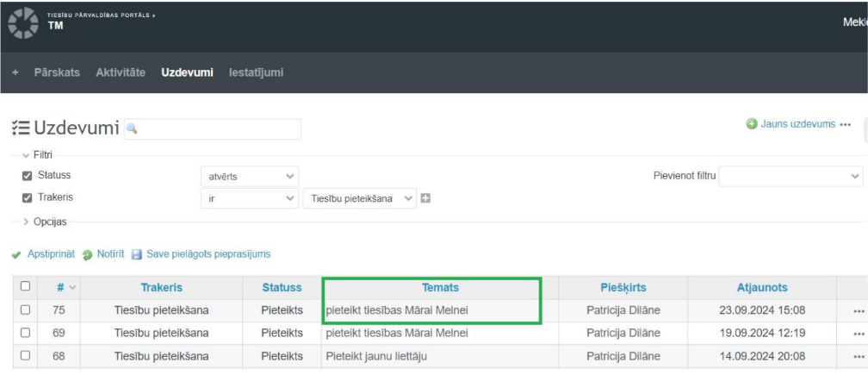Click the TM portal logo icon

pyautogui.click(x=23, y=24)
